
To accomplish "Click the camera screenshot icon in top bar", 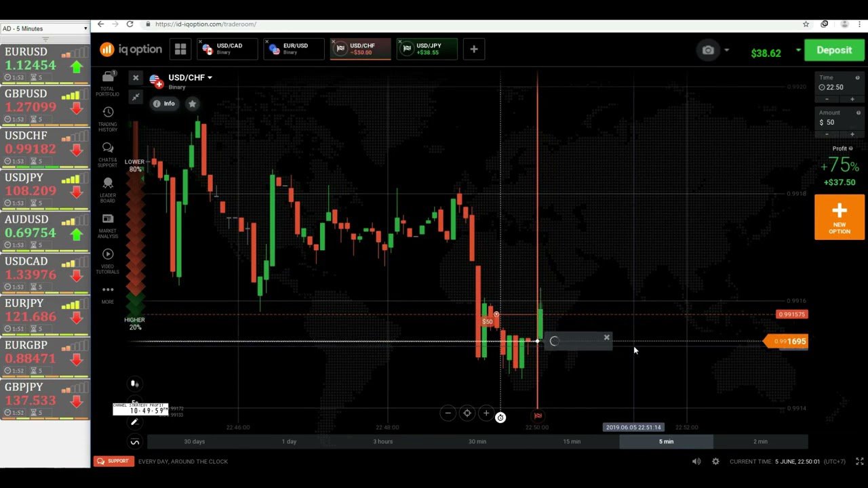I will (x=708, y=49).
